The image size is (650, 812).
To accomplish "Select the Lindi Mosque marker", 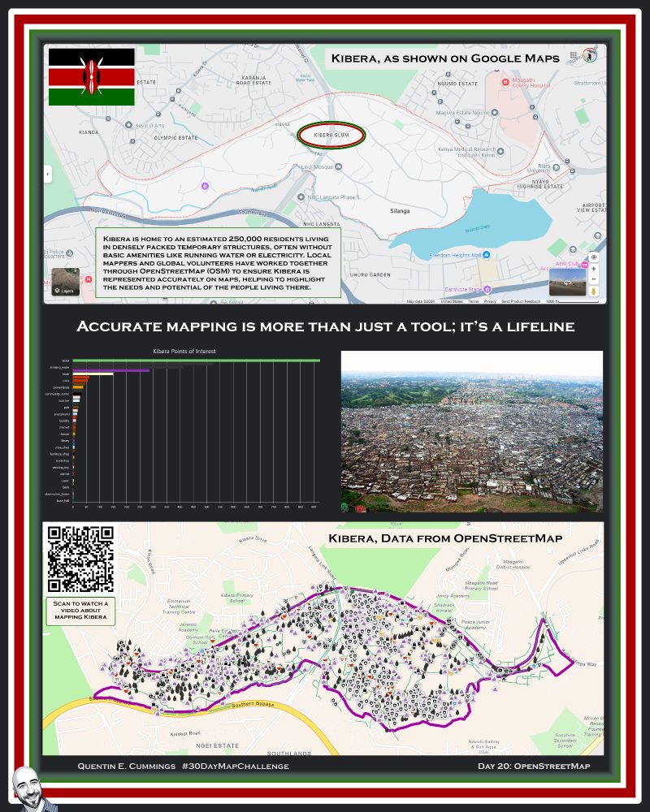I will click(x=339, y=166).
